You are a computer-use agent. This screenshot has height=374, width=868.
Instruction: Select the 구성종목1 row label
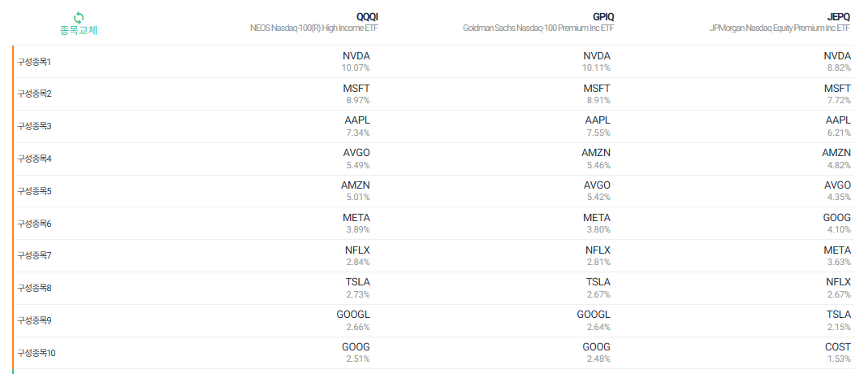[34, 62]
